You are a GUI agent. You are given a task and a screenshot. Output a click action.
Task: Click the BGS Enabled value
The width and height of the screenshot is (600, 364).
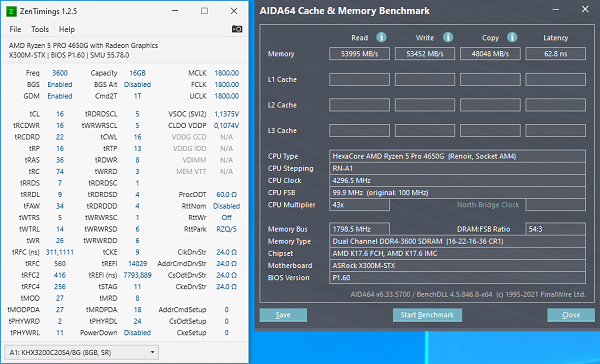[x=60, y=85]
